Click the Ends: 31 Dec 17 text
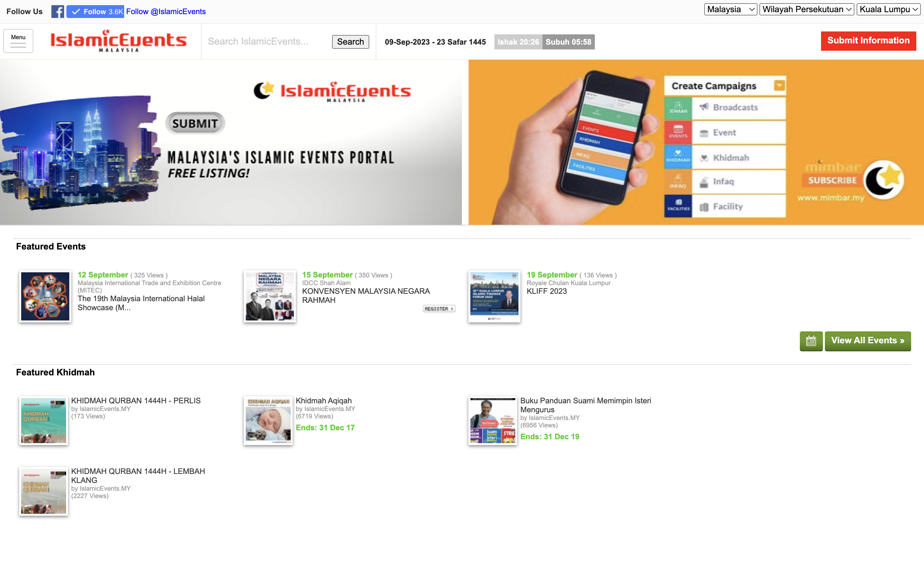The width and height of the screenshot is (924, 578). pyautogui.click(x=325, y=428)
